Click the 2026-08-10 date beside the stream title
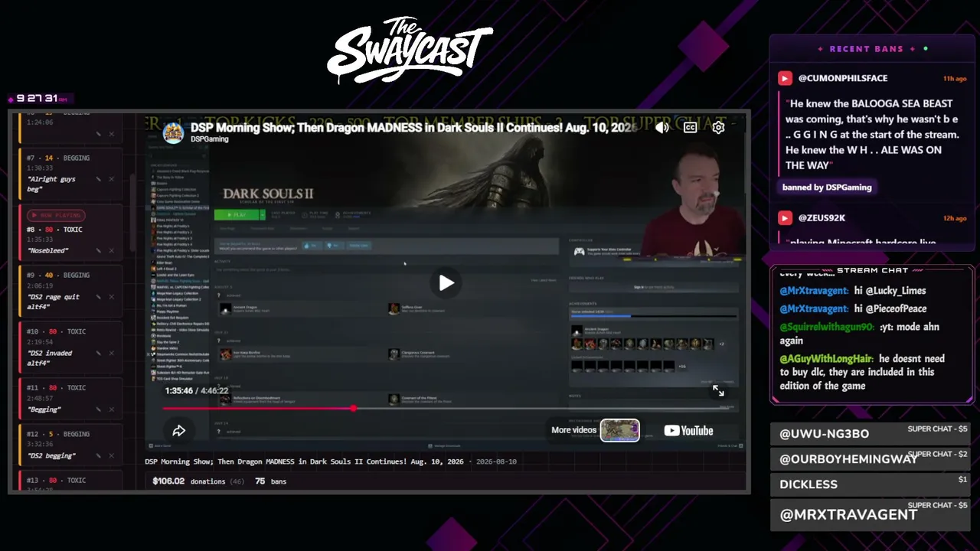980x551 pixels. coord(496,461)
